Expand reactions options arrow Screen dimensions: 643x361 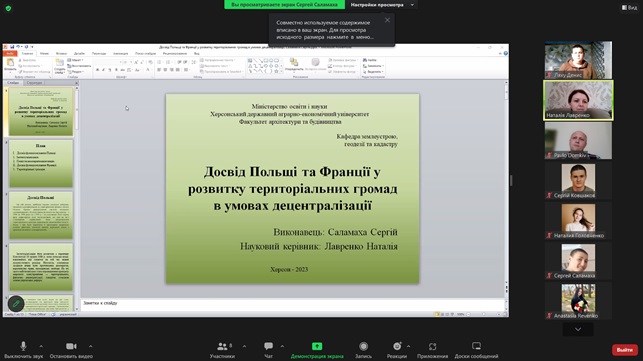408,346
